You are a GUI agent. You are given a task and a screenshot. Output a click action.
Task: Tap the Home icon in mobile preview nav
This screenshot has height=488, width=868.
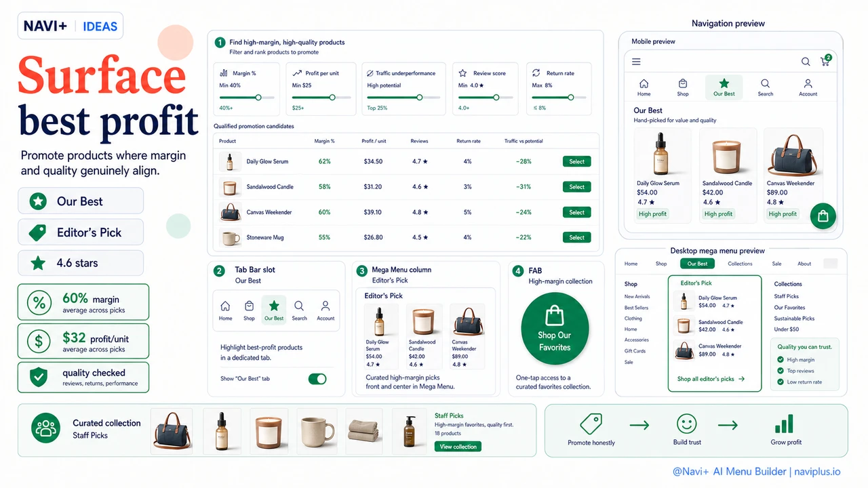(644, 83)
